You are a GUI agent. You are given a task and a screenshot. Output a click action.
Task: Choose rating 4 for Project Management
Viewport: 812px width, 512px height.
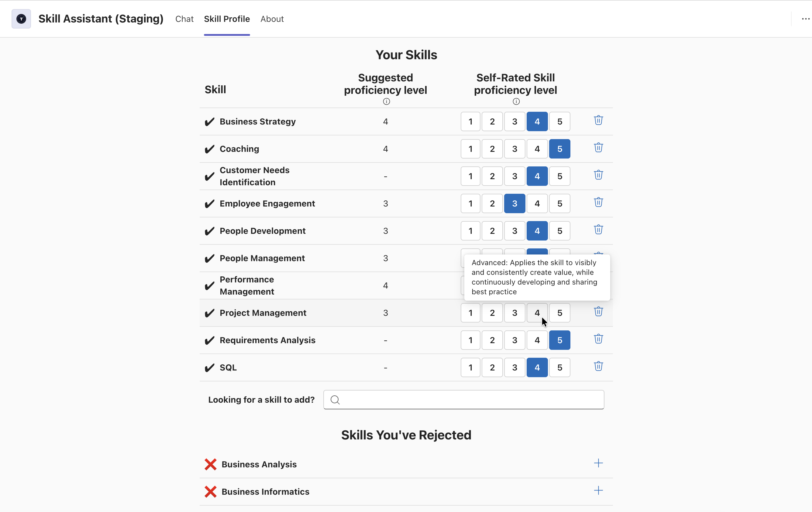click(537, 313)
